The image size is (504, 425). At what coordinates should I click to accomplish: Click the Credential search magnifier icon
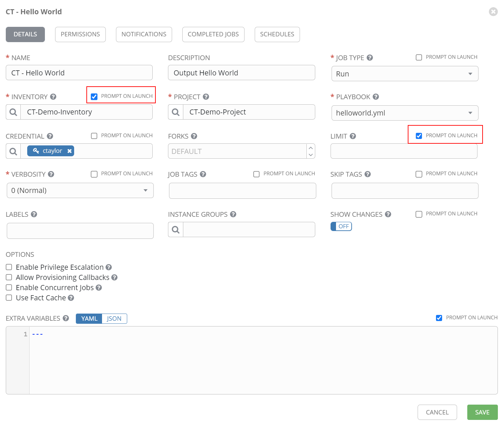(13, 151)
